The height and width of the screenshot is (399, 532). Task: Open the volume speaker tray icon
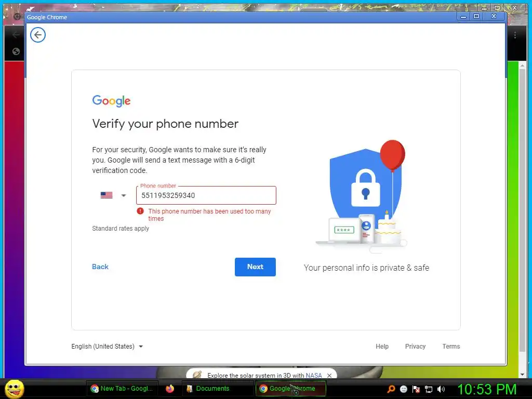[441, 389]
